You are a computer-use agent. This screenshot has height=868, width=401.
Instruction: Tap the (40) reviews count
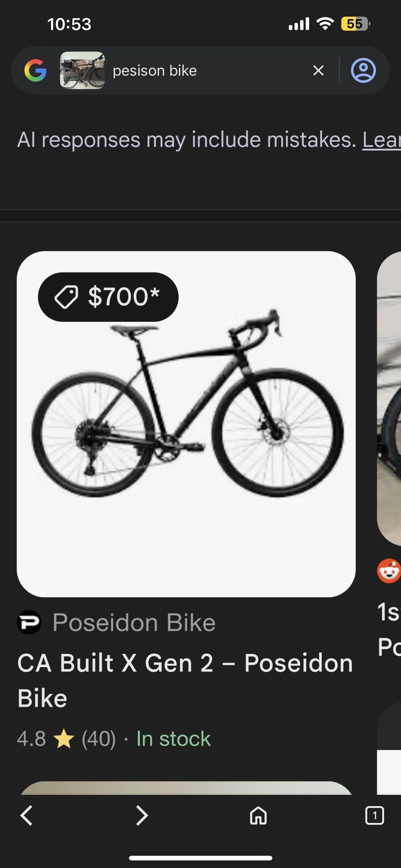coord(99,739)
